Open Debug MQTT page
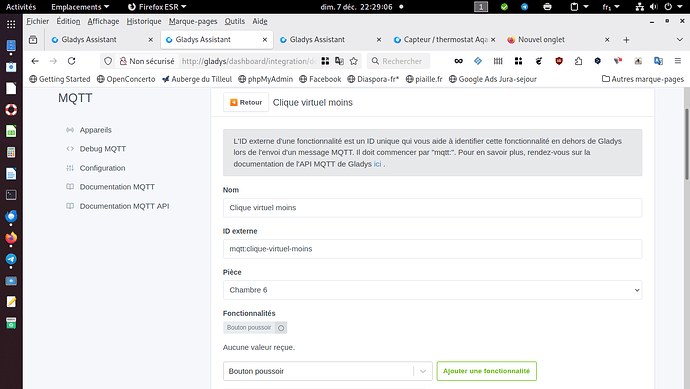The height and width of the screenshot is (389, 690). tap(103, 149)
